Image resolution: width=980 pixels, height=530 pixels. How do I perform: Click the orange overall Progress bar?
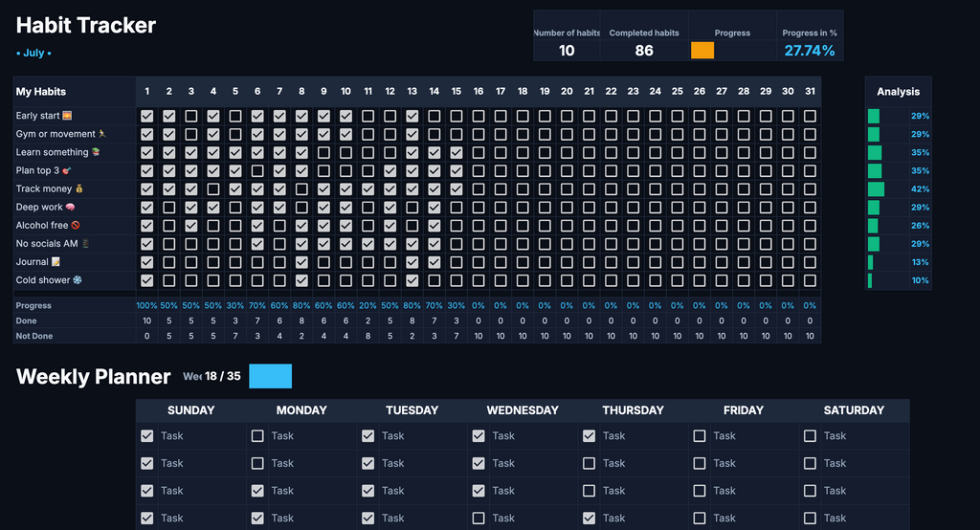coord(702,51)
